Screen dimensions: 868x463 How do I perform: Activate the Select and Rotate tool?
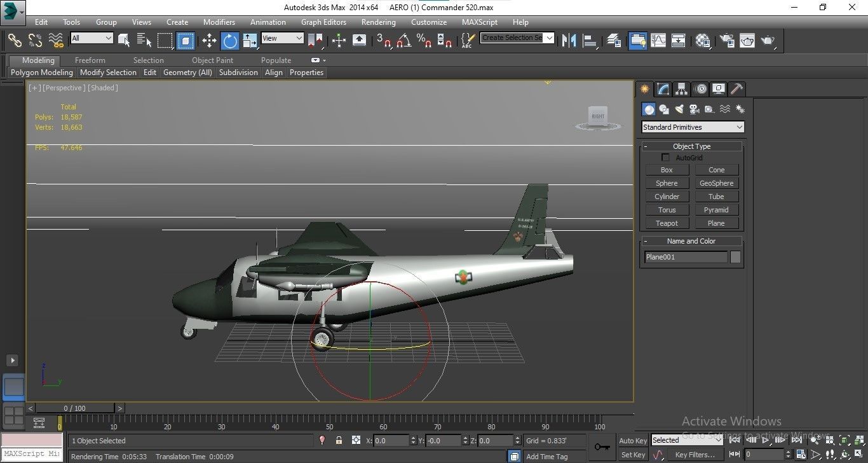(x=229, y=40)
